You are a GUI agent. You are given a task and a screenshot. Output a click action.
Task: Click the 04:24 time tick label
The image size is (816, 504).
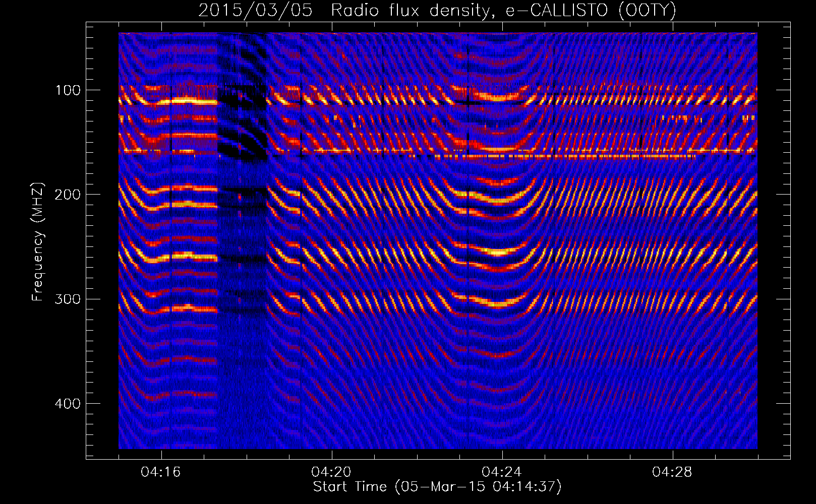(502, 472)
